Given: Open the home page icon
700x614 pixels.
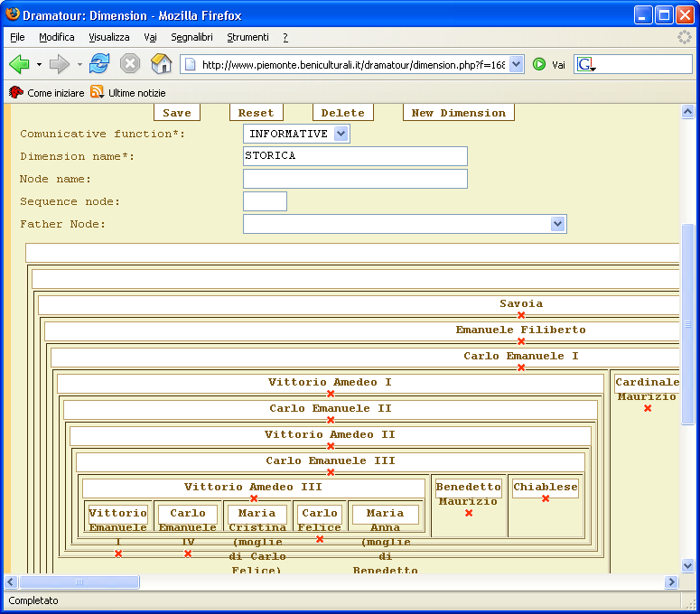Looking at the screenshot, I should 161,64.
